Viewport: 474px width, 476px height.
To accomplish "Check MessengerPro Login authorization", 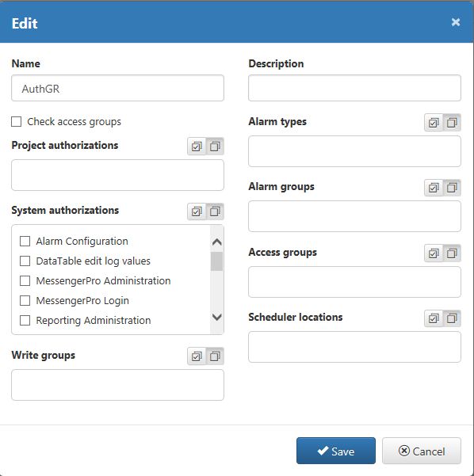I will point(25,300).
